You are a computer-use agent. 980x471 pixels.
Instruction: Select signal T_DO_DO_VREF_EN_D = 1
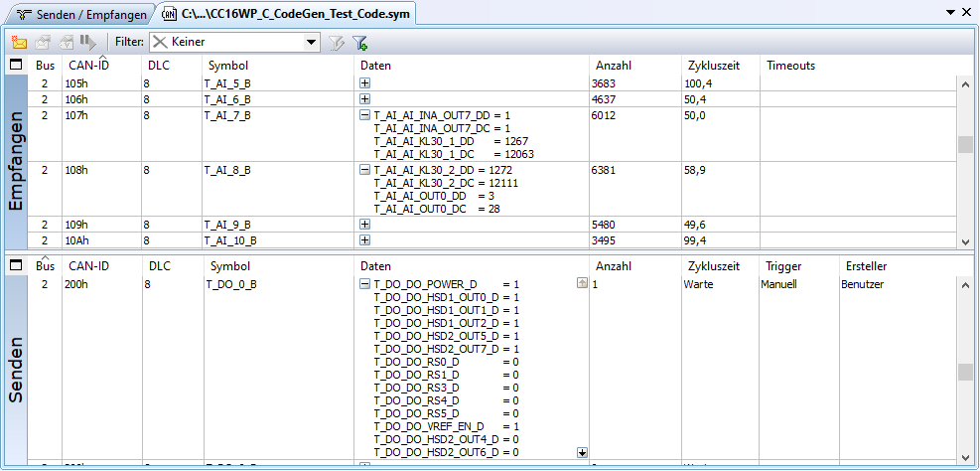pyautogui.click(x=446, y=426)
